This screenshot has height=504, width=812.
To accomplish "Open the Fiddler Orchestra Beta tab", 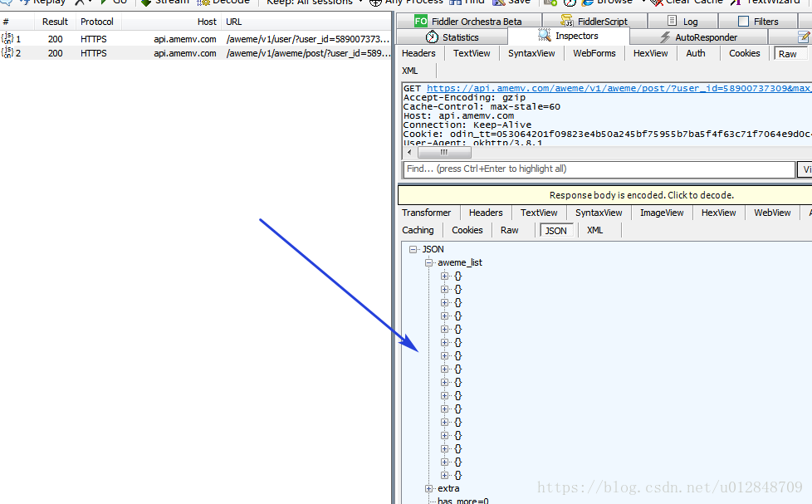I will [x=468, y=22].
